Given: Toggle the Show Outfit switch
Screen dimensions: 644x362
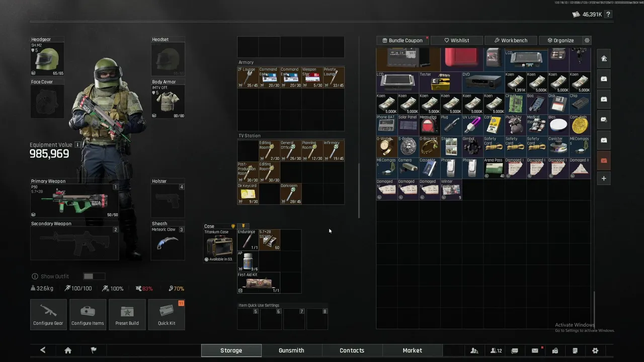Looking at the screenshot, I should pyautogui.click(x=94, y=277).
